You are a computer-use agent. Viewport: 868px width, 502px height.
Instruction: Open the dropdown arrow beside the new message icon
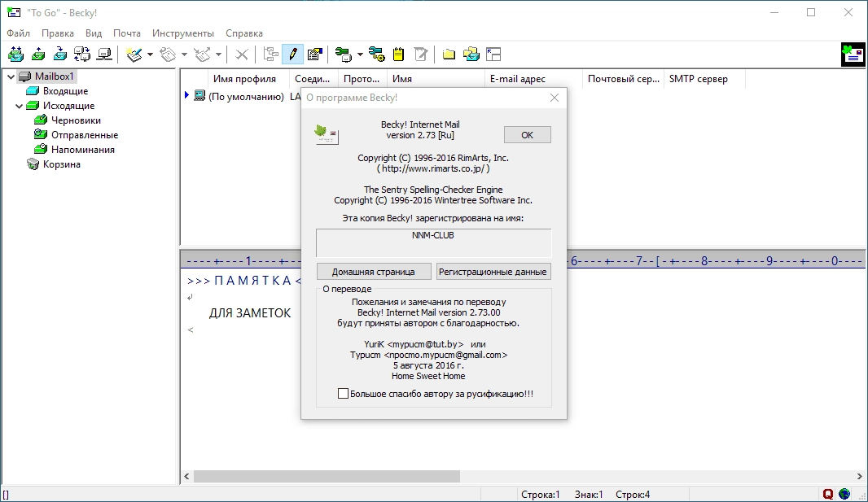(150, 55)
